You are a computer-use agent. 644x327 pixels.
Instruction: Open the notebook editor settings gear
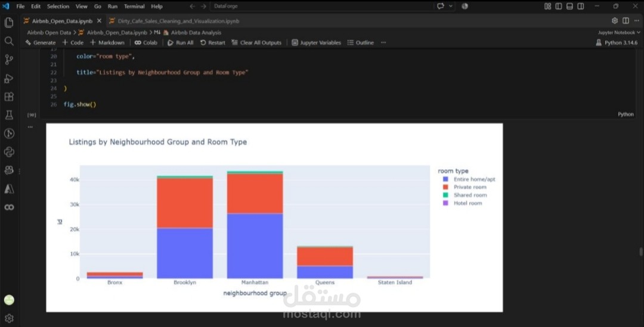pos(614,20)
